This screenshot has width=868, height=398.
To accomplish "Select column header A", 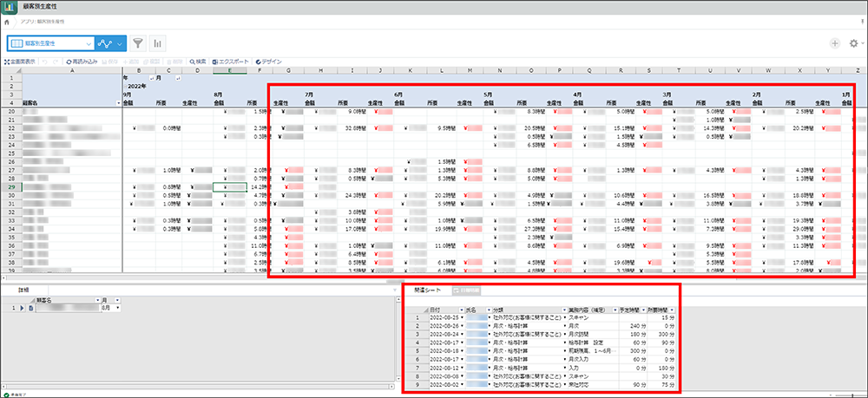I will pyautogui.click(x=72, y=70).
